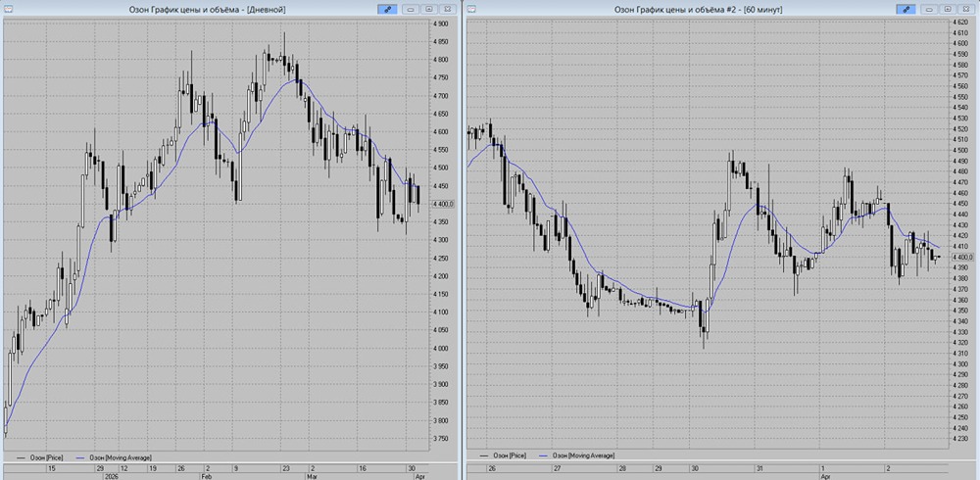The width and height of the screenshot is (980, 480).
Task: Click the 4 700 price label on the Дневной chart axis
Action: [441, 96]
